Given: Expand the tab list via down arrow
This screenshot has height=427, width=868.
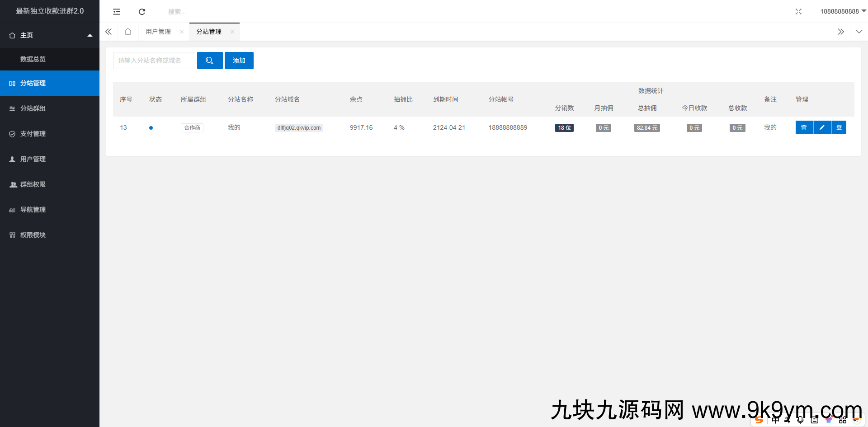Looking at the screenshot, I should coord(859,32).
